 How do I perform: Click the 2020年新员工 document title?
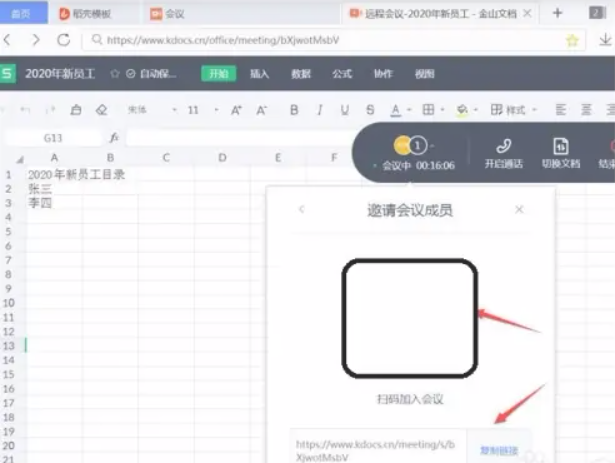point(60,73)
